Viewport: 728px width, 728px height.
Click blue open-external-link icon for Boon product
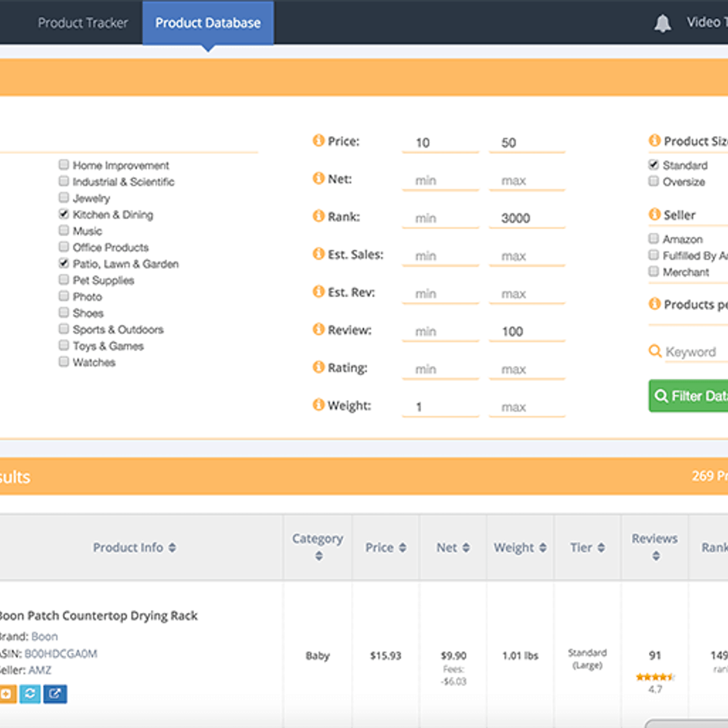tap(55, 694)
